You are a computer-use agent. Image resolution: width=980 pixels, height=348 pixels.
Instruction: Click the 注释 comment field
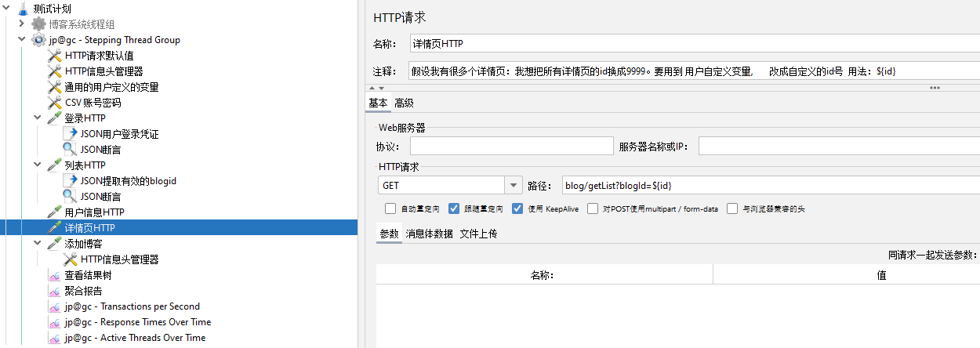(694, 71)
